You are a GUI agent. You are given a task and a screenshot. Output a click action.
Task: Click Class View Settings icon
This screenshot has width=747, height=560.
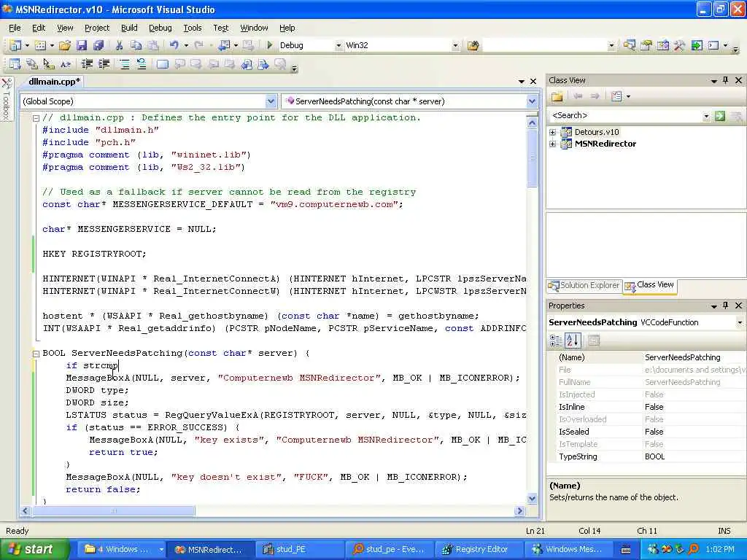pos(617,97)
